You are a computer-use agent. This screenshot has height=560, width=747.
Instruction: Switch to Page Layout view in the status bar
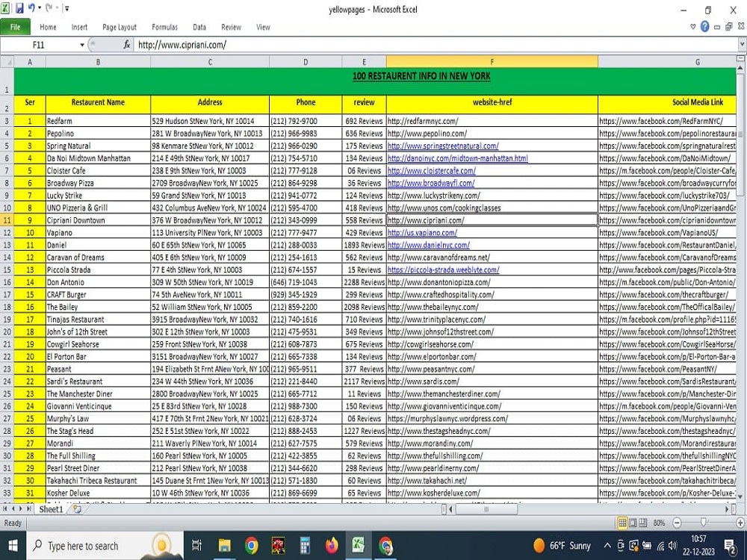pos(633,523)
